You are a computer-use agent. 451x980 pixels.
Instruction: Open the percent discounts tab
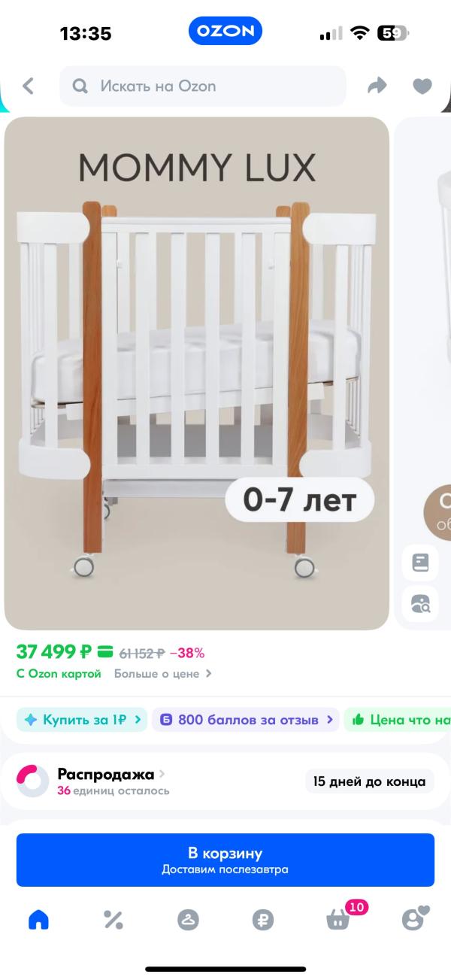tap(113, 919)
